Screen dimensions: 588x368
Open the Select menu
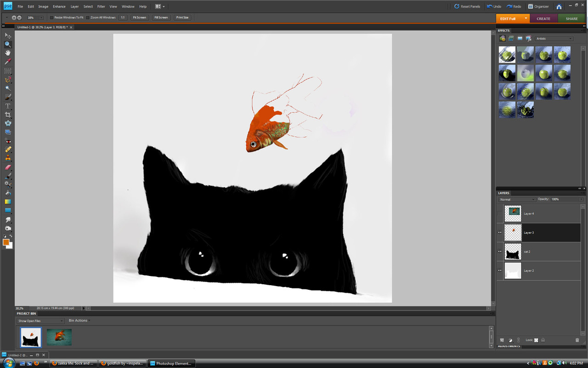(x=88, y=6)
